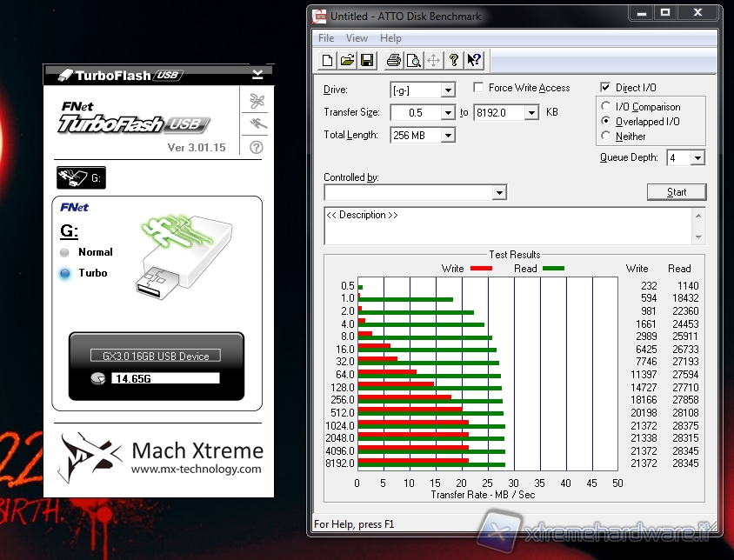The width and height of the screenshot is (734, 560).
Task: Open TurboFlash help question mark icon
Action: [x=257, y=147]
